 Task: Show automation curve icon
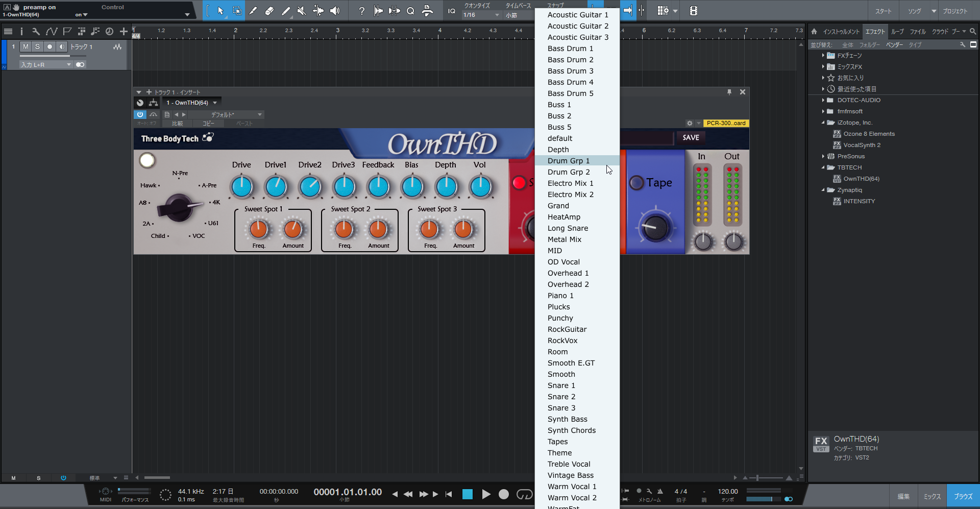51,32
